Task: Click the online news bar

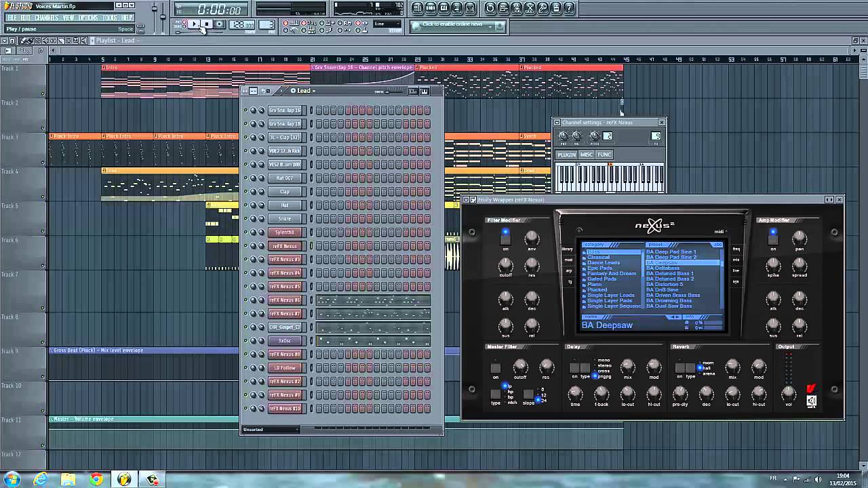Action: click(458, 26)
